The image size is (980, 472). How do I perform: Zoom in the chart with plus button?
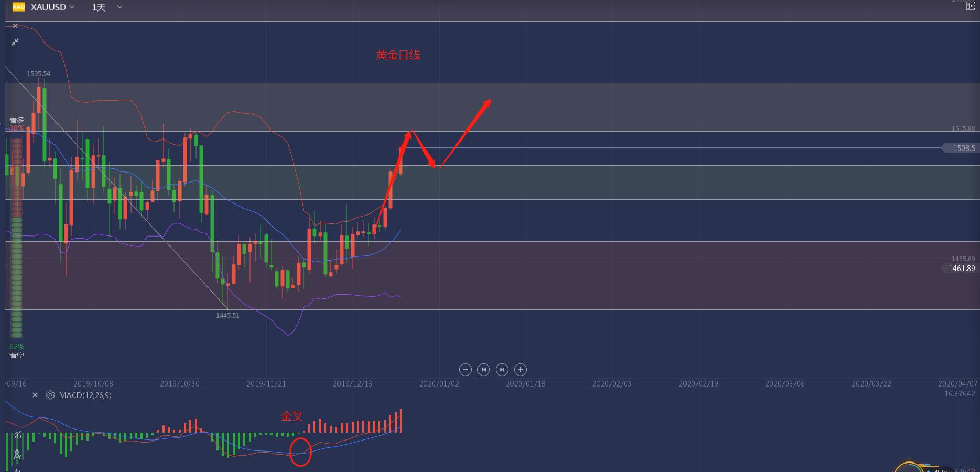[x=520, y=370]
